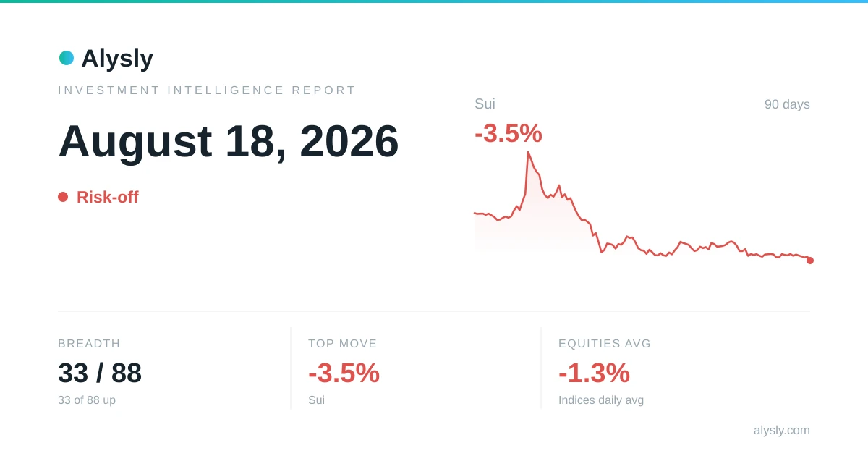Click the red Risk-off status dot
868x456 pixels.
(63, 197)
